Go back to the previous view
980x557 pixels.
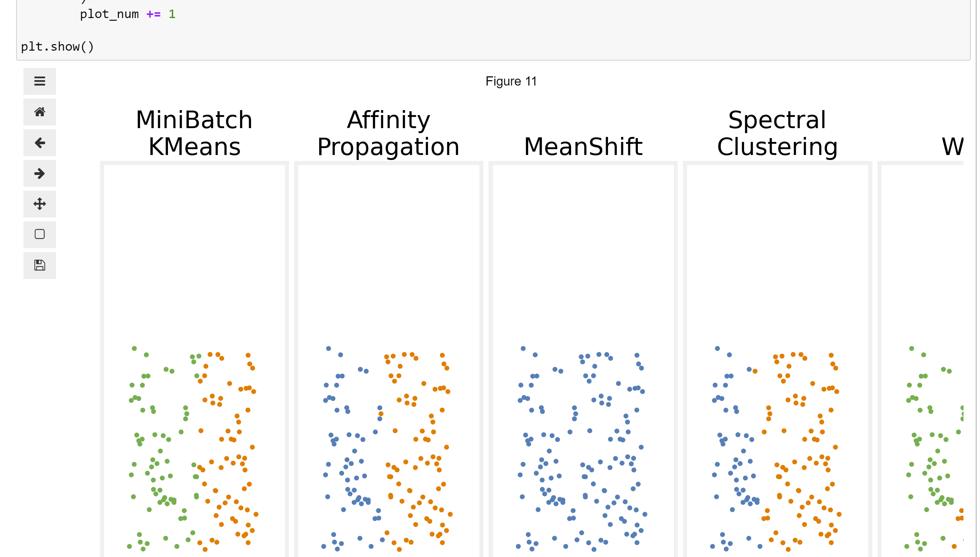point(40,143)
